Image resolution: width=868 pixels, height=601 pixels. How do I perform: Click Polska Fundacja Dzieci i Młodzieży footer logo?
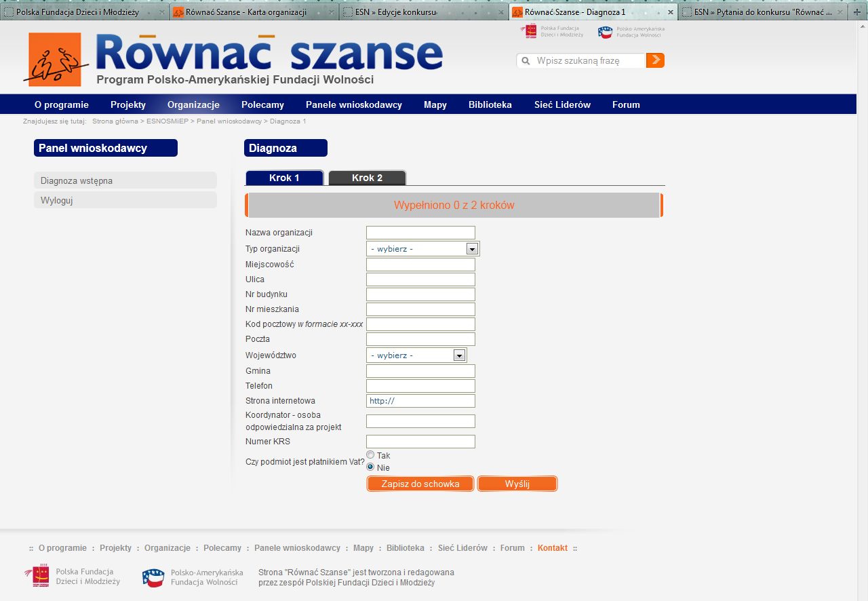(x=73, y=577)
